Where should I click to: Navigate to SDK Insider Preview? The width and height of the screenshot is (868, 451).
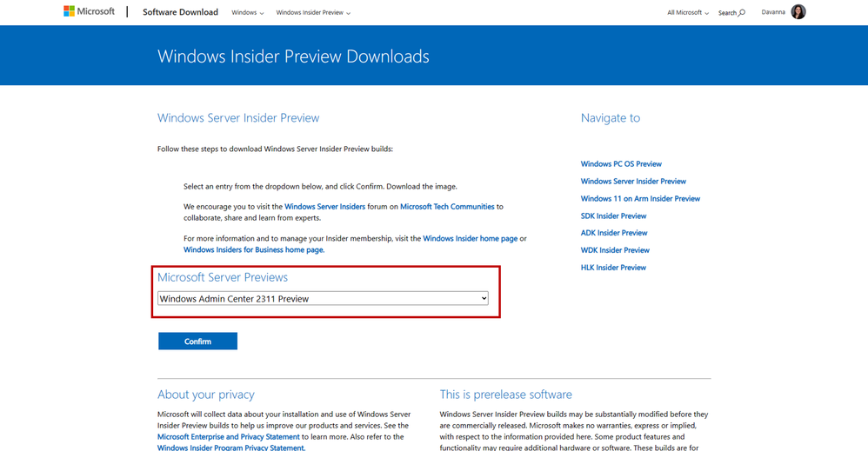[613, 216]
